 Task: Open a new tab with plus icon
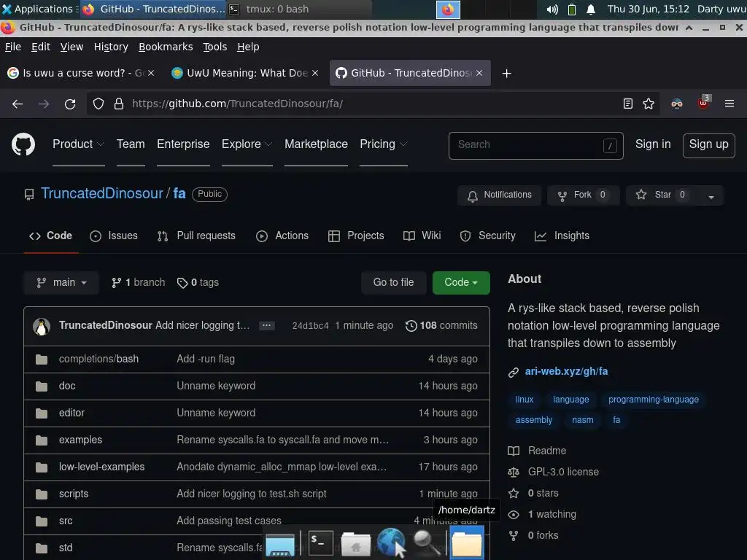[x=506, y=74]
